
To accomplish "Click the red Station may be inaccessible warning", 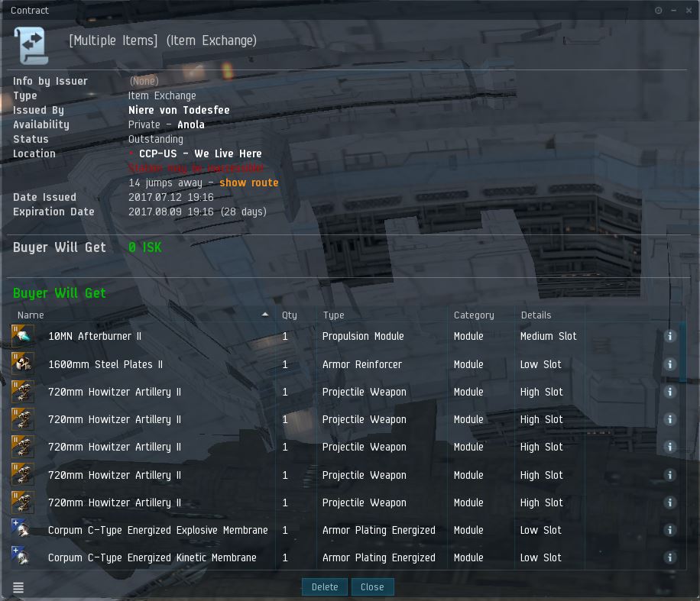I will 196,168.
